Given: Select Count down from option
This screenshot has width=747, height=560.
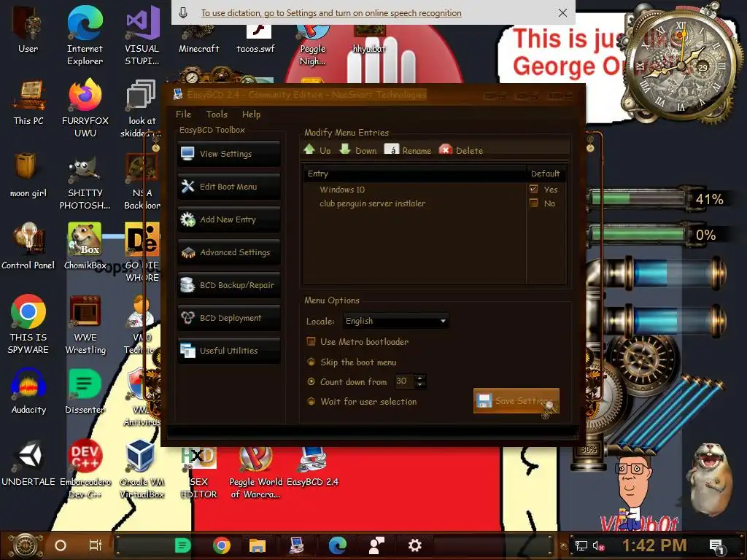Looking at the screenshot, I should (x=311, y=381).
